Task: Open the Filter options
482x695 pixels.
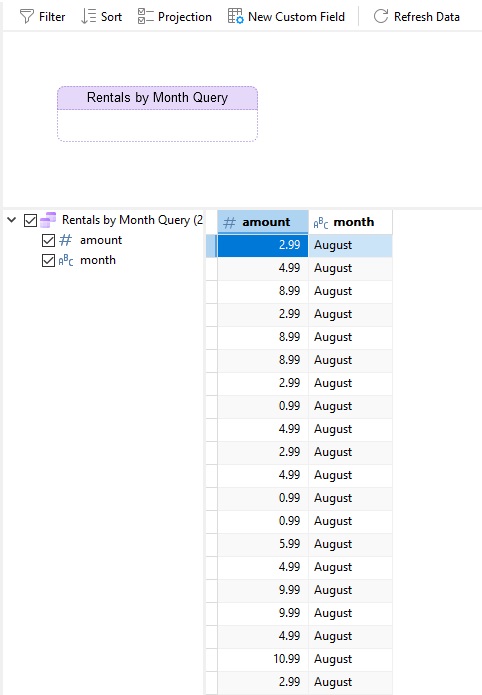Action: [x=43, y=17]
